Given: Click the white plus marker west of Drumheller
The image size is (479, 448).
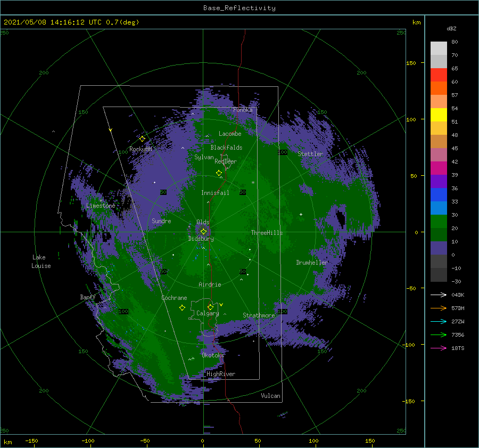Looking at the screenshot, I should click(x=301, y=214).
